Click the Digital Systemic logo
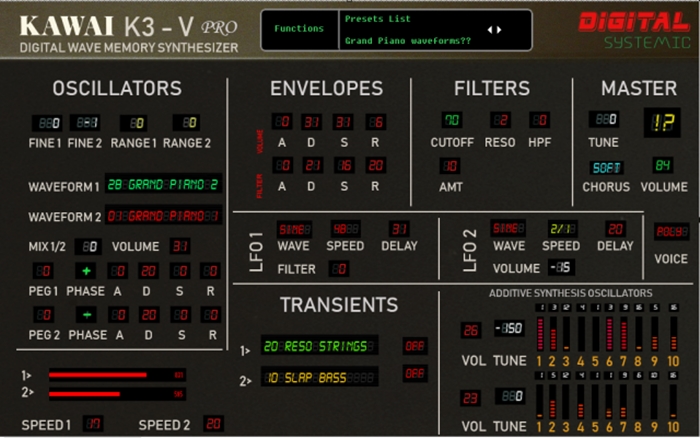This screenshot has width=700, height=438. [632, 30]
